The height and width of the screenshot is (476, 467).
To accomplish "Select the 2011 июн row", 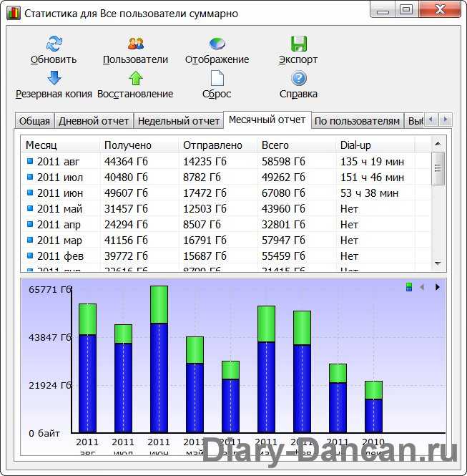I will (226, 193).
